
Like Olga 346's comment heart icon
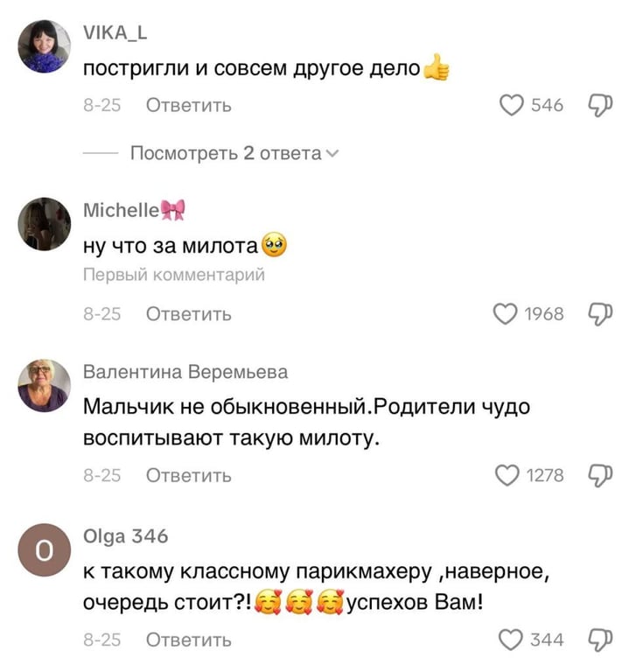click(x=510, y=640)
